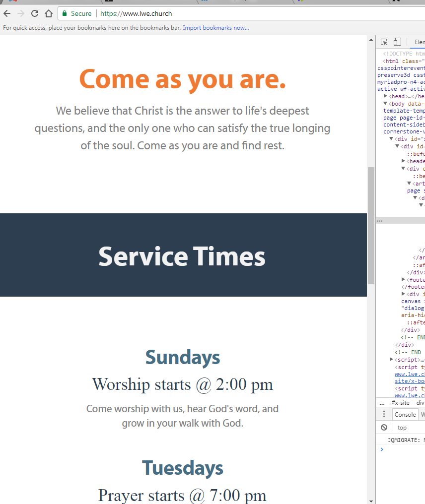Open the DevTools drawer three-dot menu
The height and width of the screenshot is (504, 425).
pos(384,414)
